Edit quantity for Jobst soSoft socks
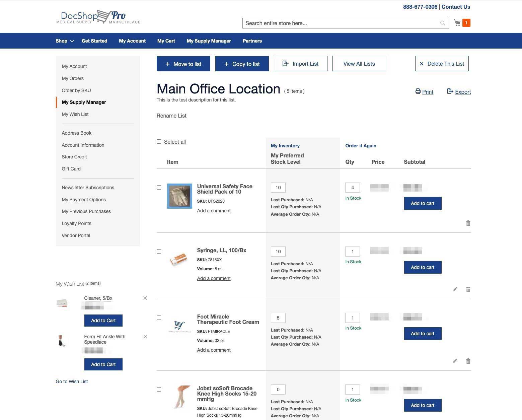Viewport: 522px width, 420px height. 353,390
